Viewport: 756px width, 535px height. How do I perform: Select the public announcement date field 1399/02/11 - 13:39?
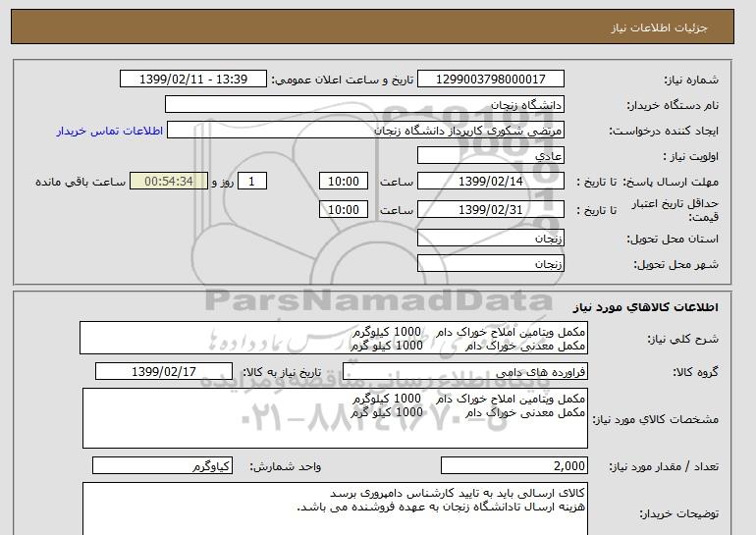192,80
